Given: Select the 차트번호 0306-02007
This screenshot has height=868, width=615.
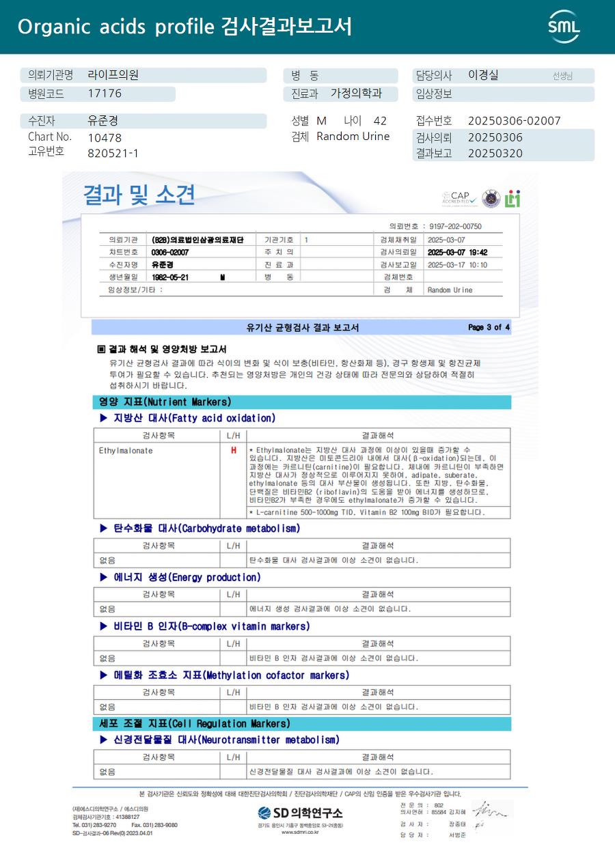Looking at the screenshot, I should pos(170,252).
